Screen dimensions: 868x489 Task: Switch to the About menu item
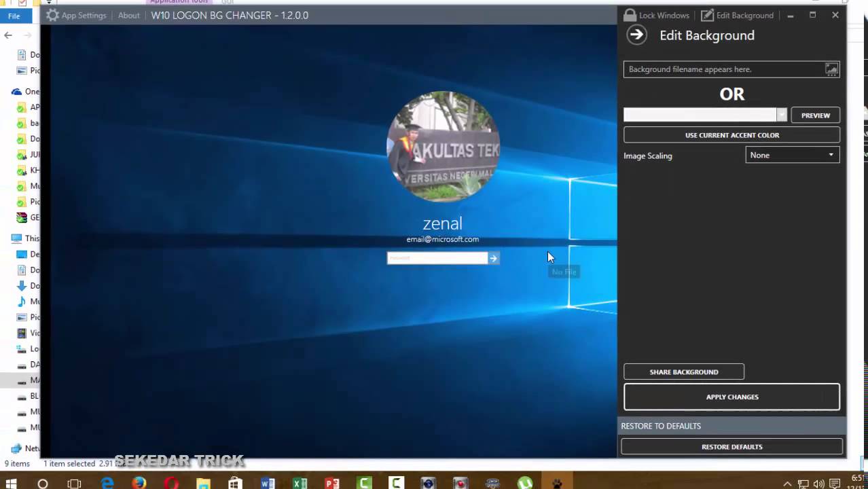(128, 15)
